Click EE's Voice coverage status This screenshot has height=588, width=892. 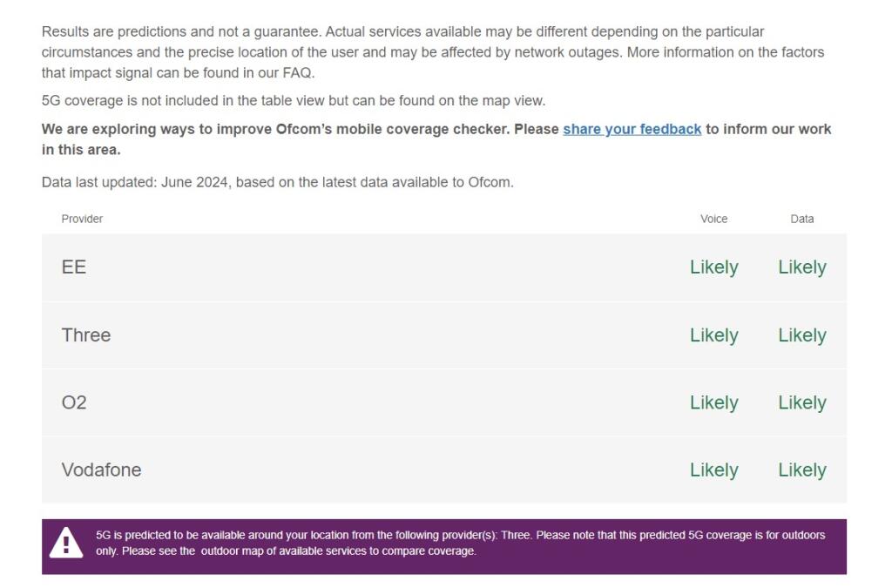[x=713, y=267]
